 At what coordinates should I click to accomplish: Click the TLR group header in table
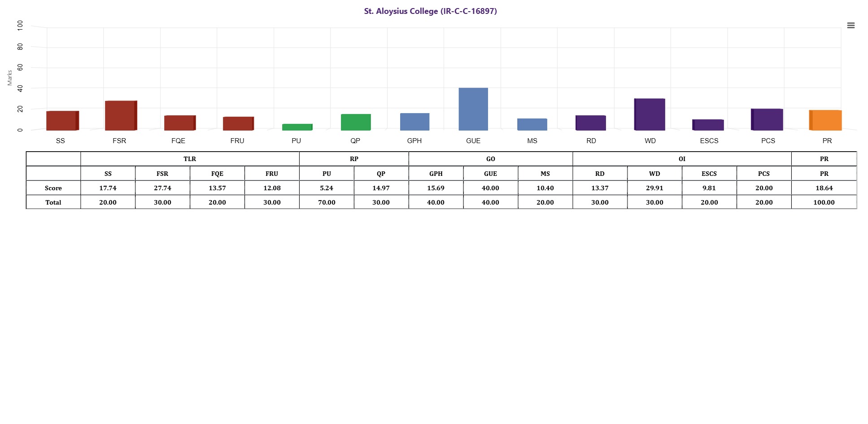coord(190,159)
